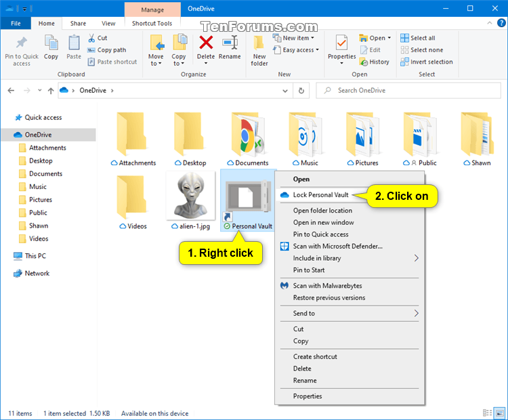Image resolution: width=508 pixels, height=420 pixels.
Task: Expand the address bar history dropdown
Action: [285, 91]
